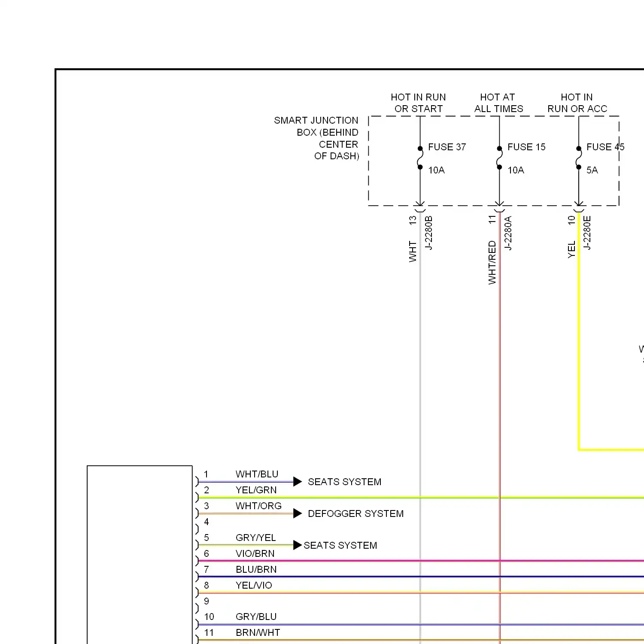Screen dimensions: 644x644
Task: Click the FUSE 37 label
Action: coord(447,147)
